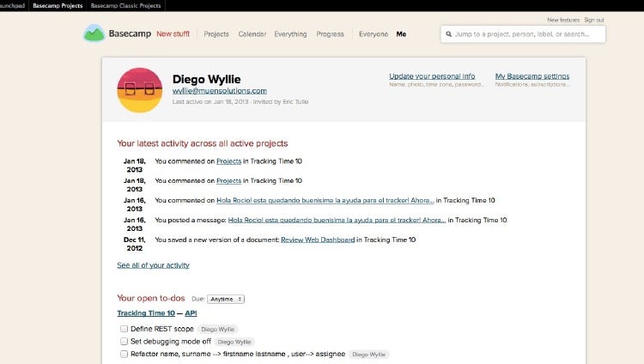Click the Sign out link
Screen dimensions: 644x364
click(x=594, y=20)
